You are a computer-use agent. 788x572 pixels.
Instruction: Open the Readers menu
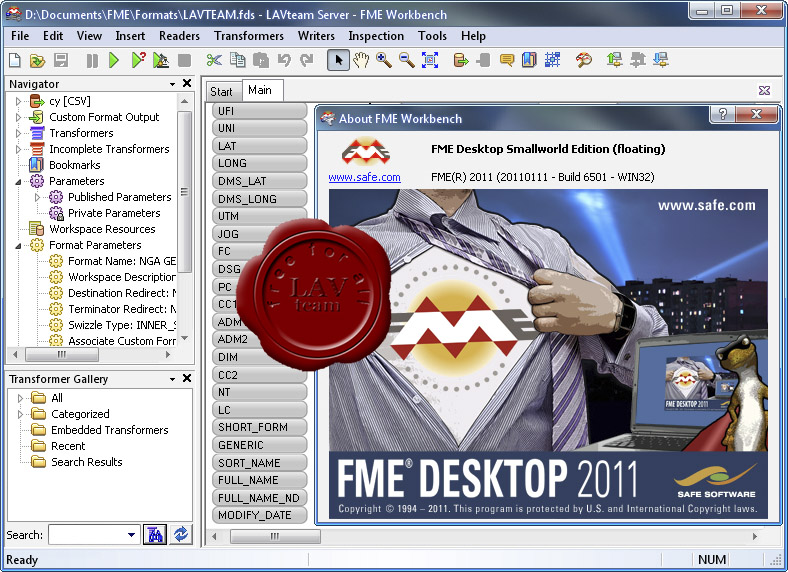179,36
